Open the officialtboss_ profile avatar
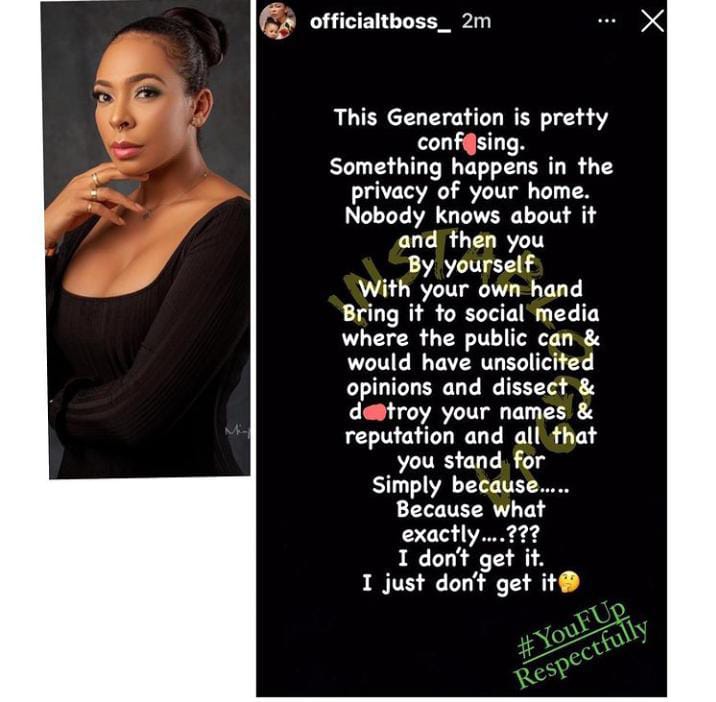716x702 pixels. [x=278, y=21]
